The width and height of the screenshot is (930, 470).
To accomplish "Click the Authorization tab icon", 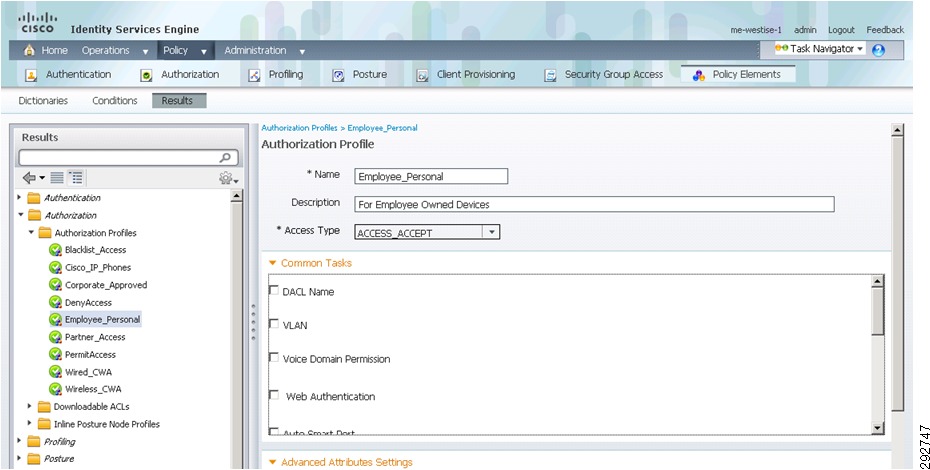I will click(x=146, y=75).
